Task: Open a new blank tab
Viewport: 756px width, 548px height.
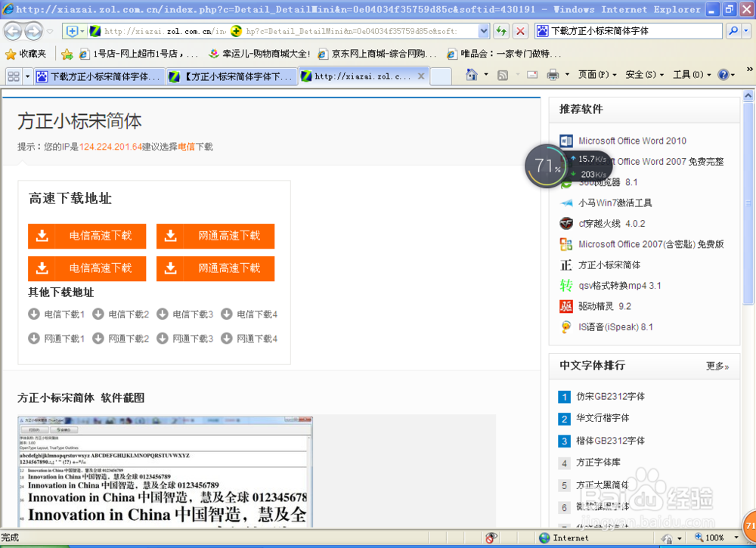Action: tap(441, 76)
